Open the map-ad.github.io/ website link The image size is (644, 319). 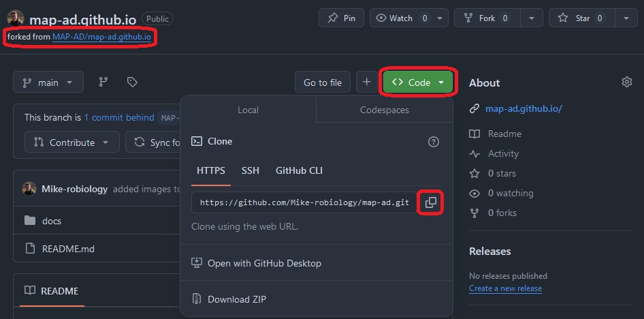click(524, 109)
